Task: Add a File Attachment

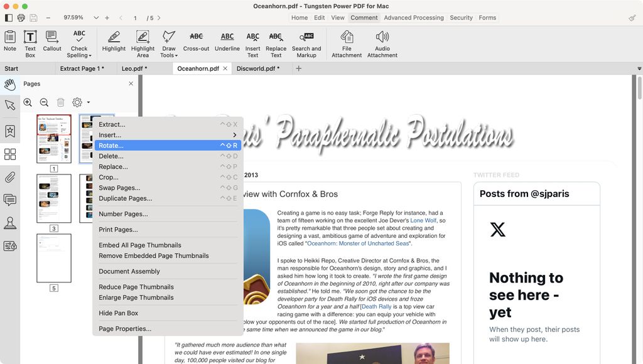Action: click(346, 42)
